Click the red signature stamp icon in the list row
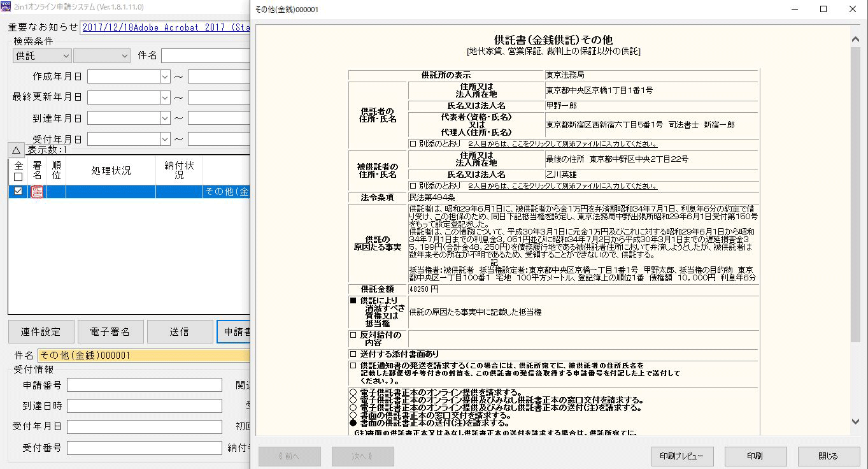The height and width of the screenshot is (469, 868). (37, 191)
